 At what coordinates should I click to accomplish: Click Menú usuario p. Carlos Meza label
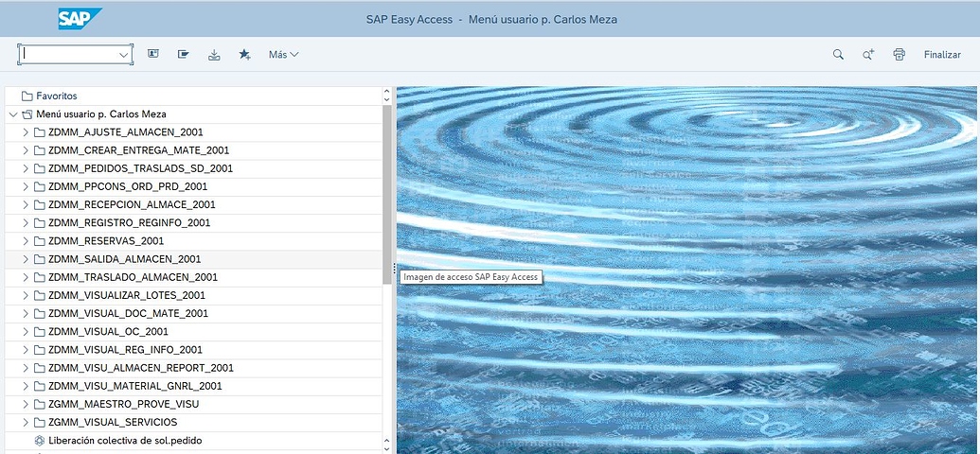click(x=101, y=114)
